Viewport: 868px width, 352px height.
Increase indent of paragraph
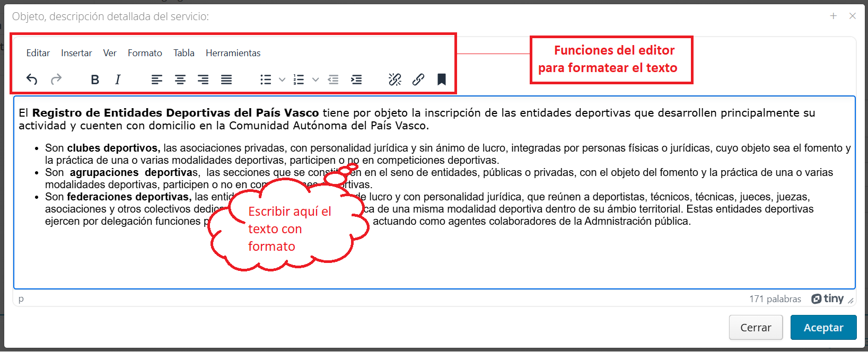356,80
